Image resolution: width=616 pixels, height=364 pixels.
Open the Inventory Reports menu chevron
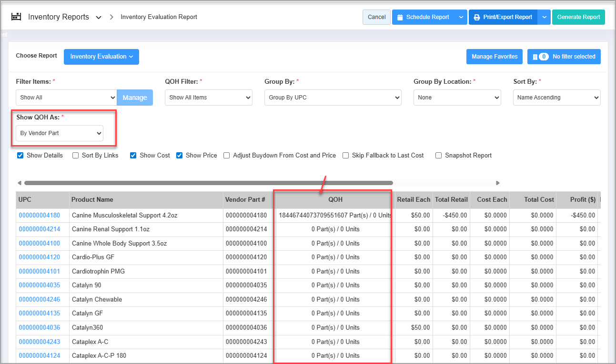pyautogui.click(x=99, y=18)
